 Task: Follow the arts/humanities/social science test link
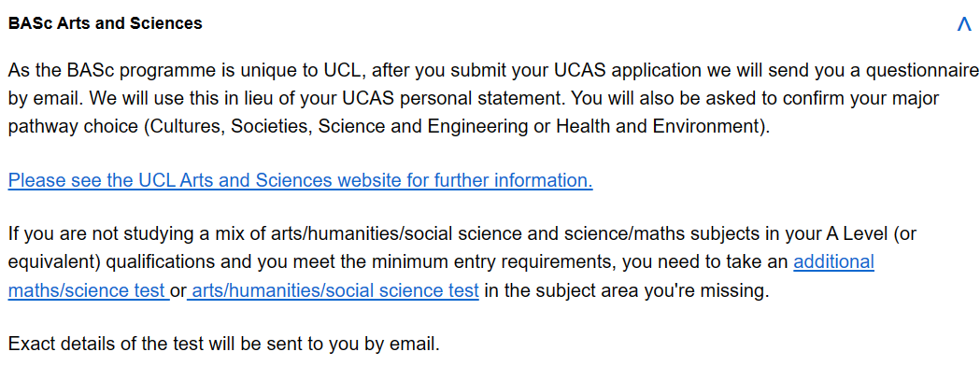[x=335, y=290]
